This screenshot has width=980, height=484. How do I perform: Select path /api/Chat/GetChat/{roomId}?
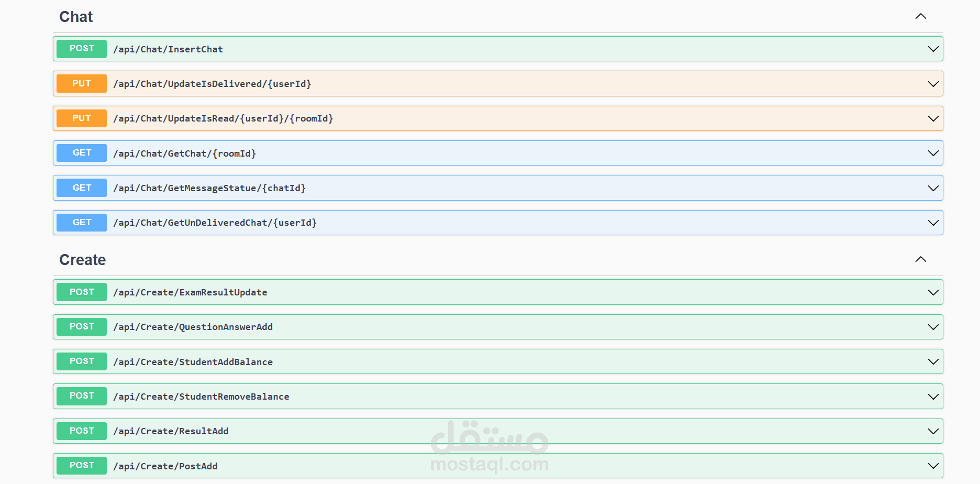(185, 153)
